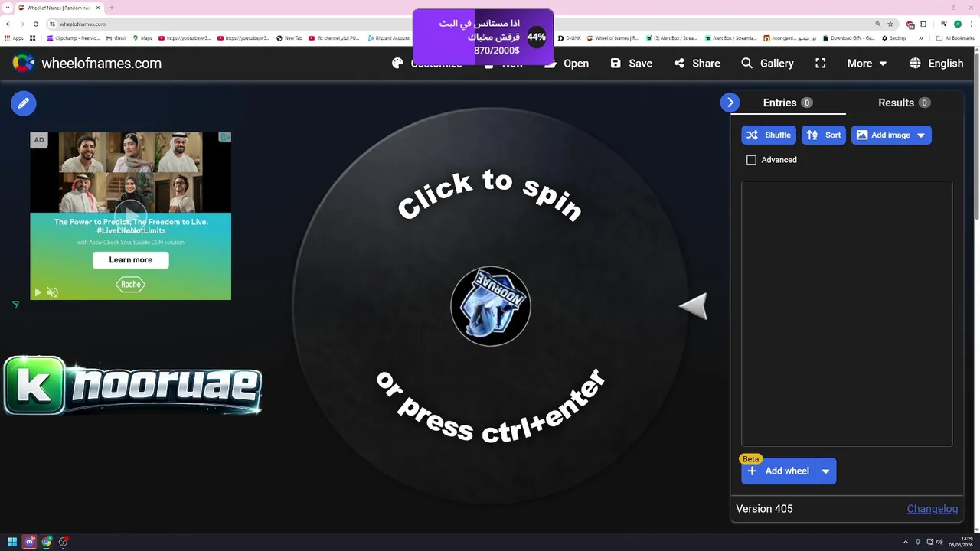Screen dimensions: 980x551
Task: Open the zoom magnifier icon in the address bar
Action: point(877,24)
